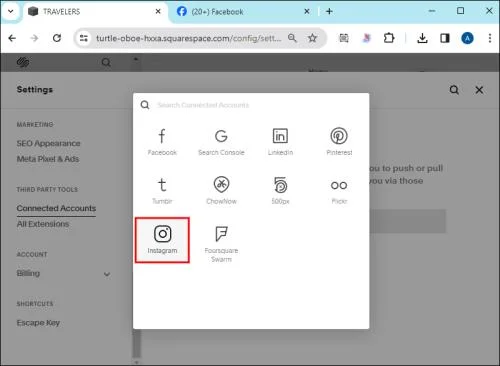
Task: Open the Squarespace logo home
Action: click(x=23, y=62)
